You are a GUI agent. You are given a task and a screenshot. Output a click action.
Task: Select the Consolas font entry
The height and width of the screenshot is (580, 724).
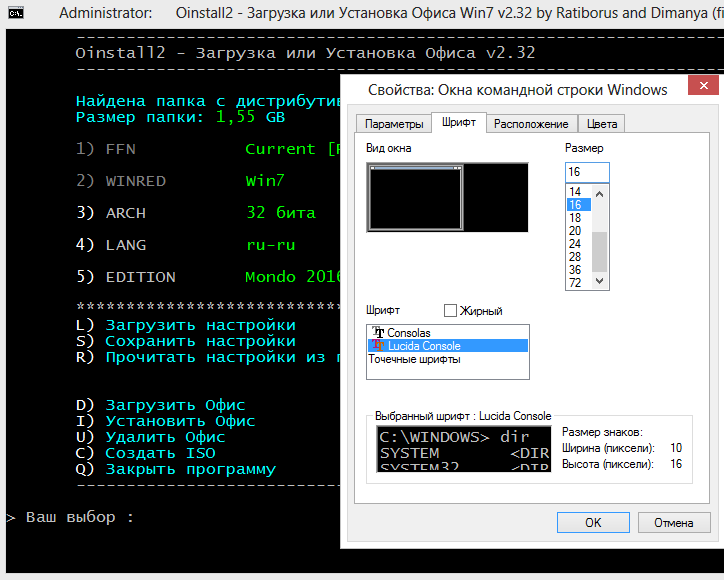448,332
